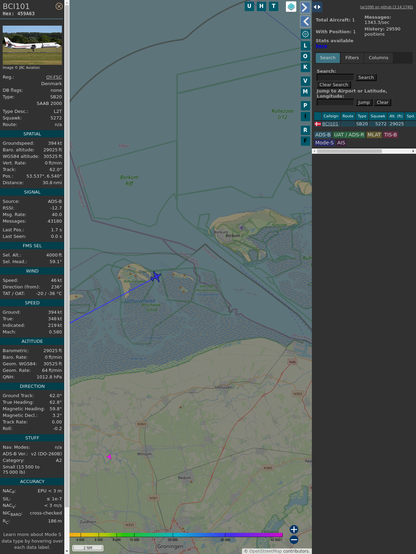
Task: Collapse sidebar with left chevron arrow
Action: (305, 22)
